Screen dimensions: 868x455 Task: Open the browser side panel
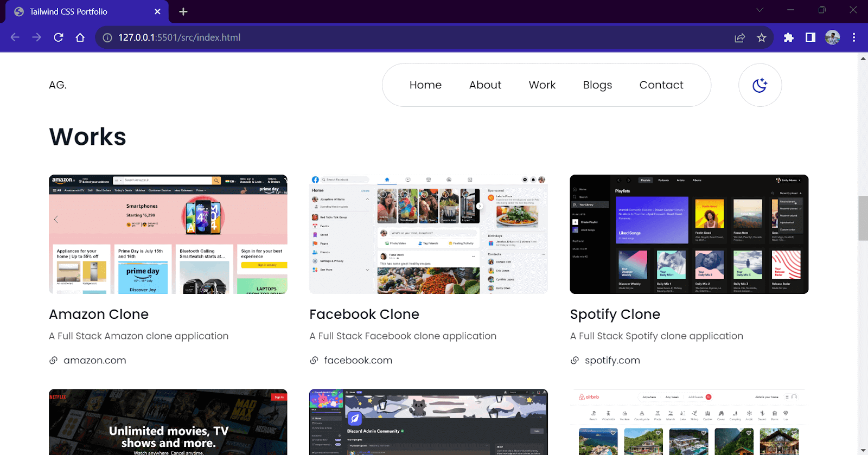(810, 37)
